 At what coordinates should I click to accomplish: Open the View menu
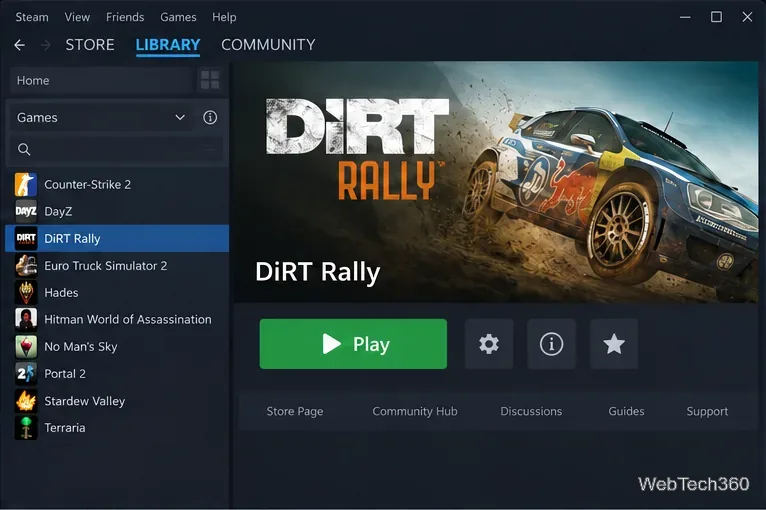(x=77, y=17)
